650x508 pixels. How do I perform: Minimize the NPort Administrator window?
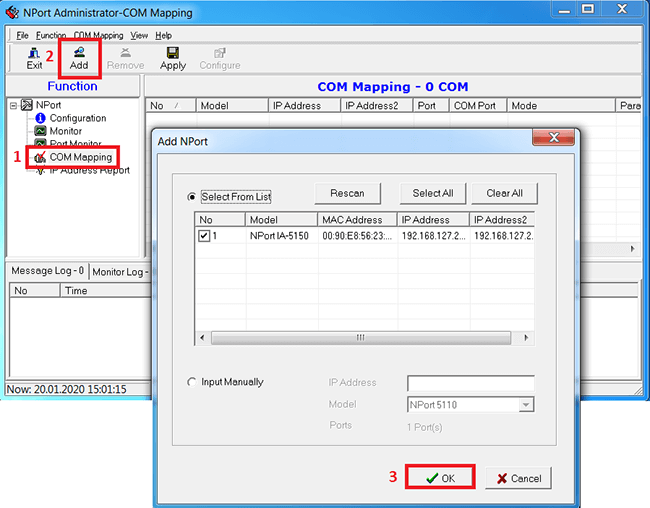[x=564, y=9]
